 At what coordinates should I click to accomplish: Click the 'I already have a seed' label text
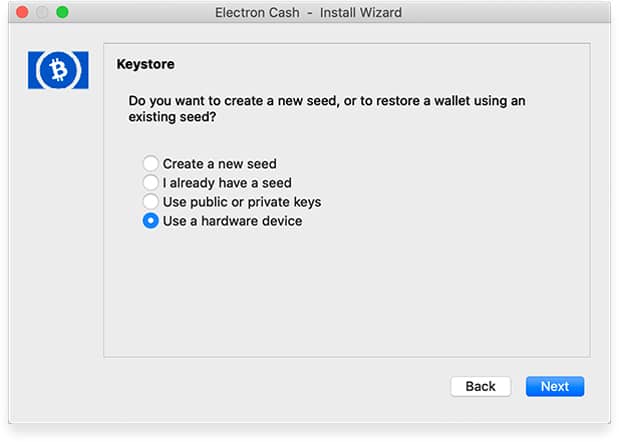point(227,183)
